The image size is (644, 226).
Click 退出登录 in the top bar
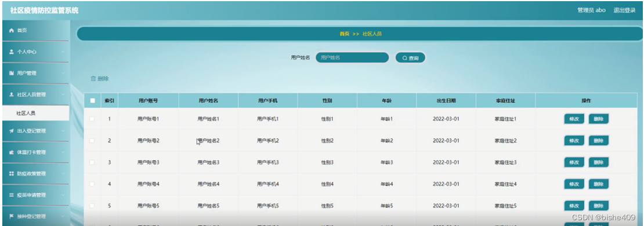click(624, 10)
